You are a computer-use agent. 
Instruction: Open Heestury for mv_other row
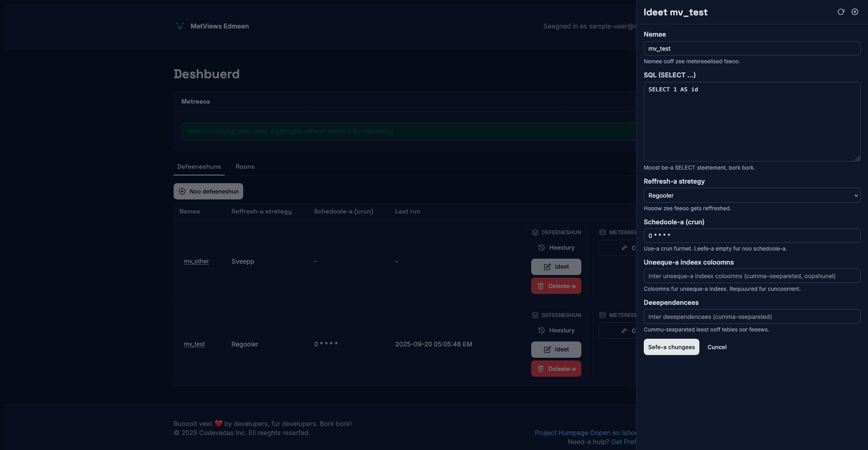click(x=557, y=248)
